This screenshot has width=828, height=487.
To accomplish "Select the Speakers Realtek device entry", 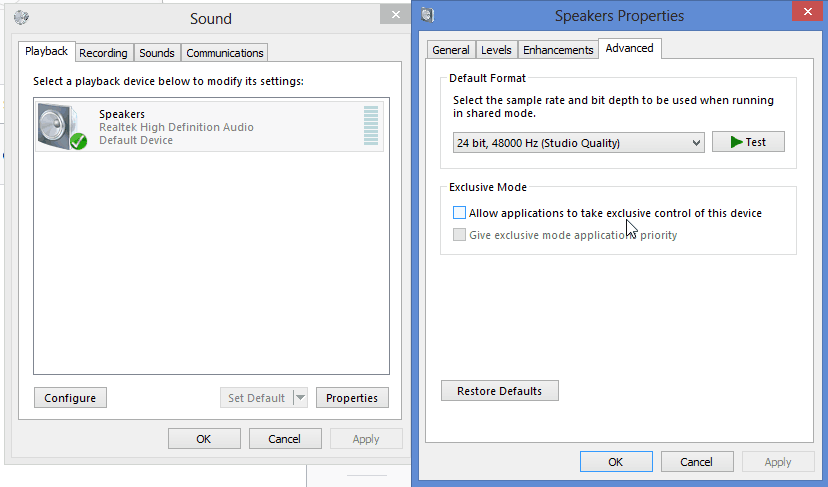I will 210,127.
